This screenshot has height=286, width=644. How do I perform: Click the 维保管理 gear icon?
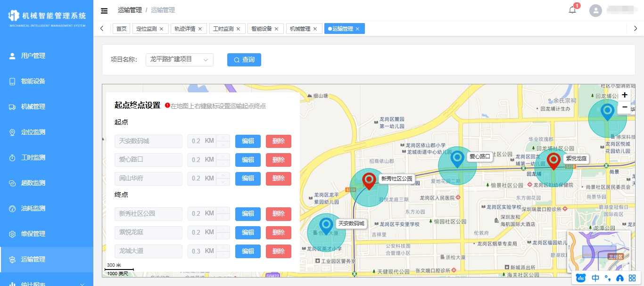[12, 234]
